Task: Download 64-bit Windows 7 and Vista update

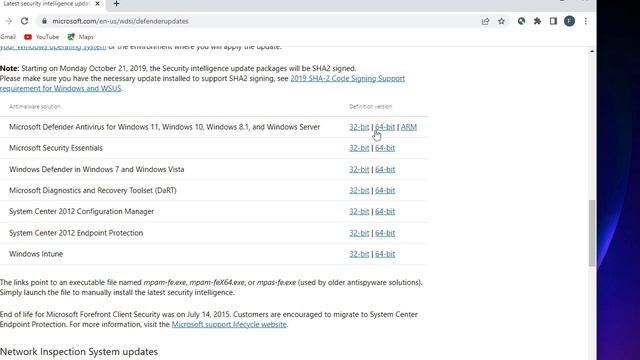Action: [385, 169]
